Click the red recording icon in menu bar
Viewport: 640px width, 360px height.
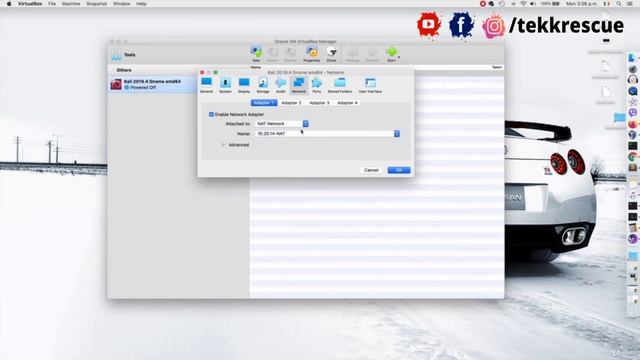pos(483,4)
